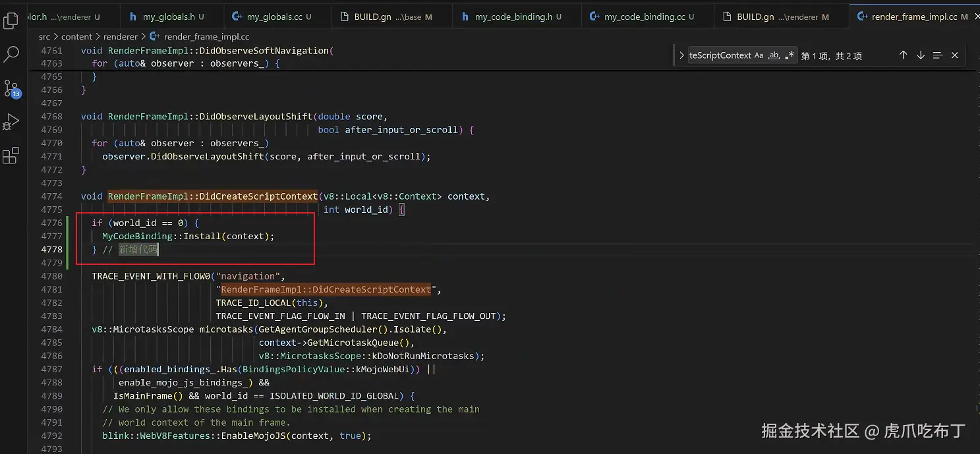Click the find result count 第 1 项, 共 2 项
The height and width of the screenshot is (454, 980).
click(x=831, y=56)
